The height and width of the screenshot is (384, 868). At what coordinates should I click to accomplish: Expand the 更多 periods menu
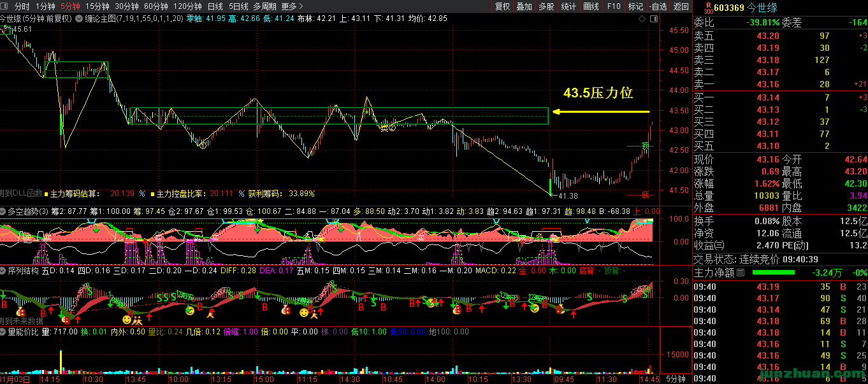coord(292,6)
